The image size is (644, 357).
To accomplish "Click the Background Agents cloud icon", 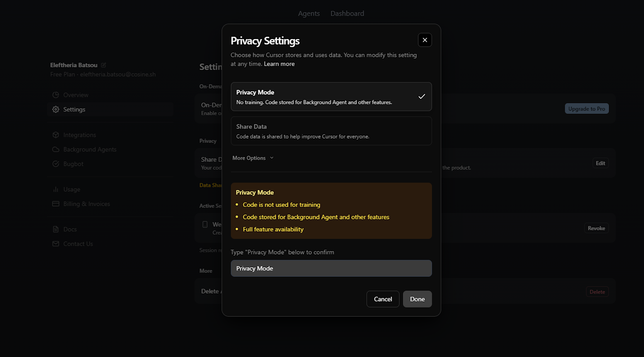I will [x=56, y=149].
